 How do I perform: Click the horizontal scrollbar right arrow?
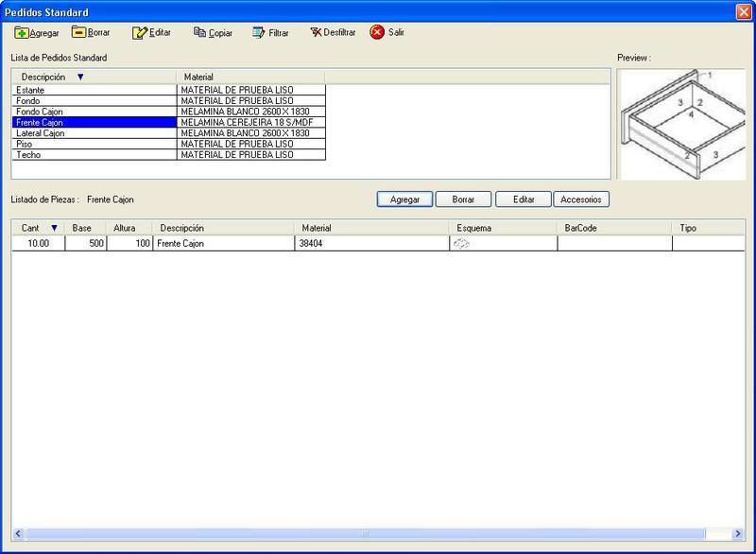[x=738, y=533]
